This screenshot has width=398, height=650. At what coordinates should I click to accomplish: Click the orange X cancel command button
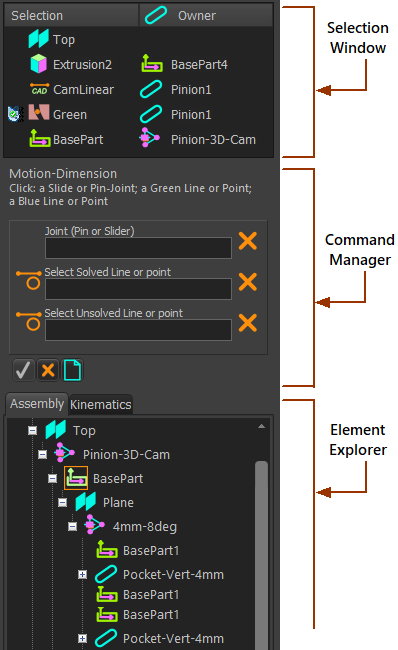[x=48, y=370]
